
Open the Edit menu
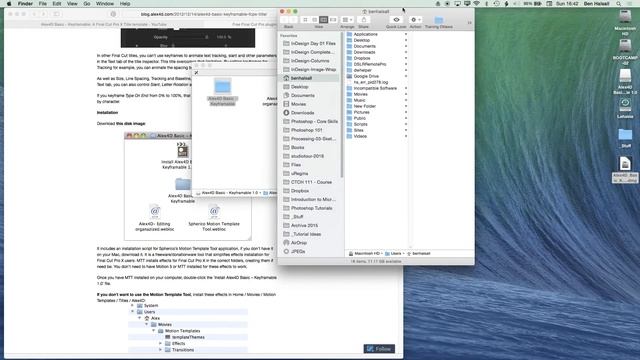coord(57,4)
